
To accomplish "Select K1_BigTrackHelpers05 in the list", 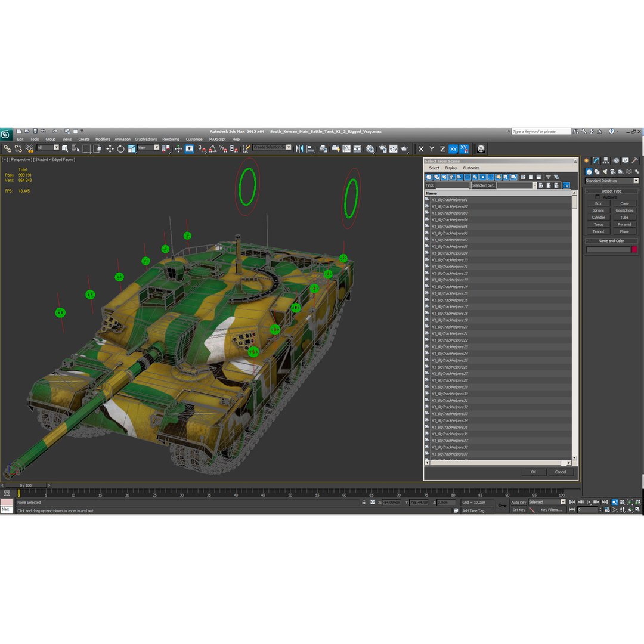I will 498,227.
